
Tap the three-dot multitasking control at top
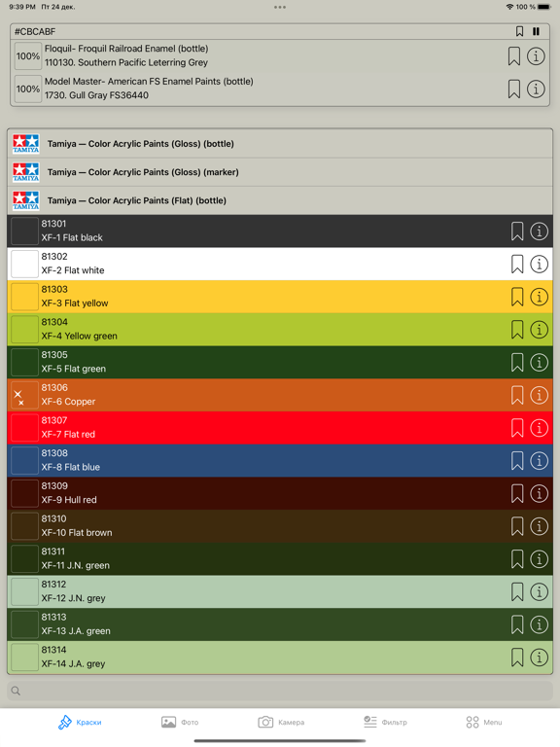pos(280,7)
